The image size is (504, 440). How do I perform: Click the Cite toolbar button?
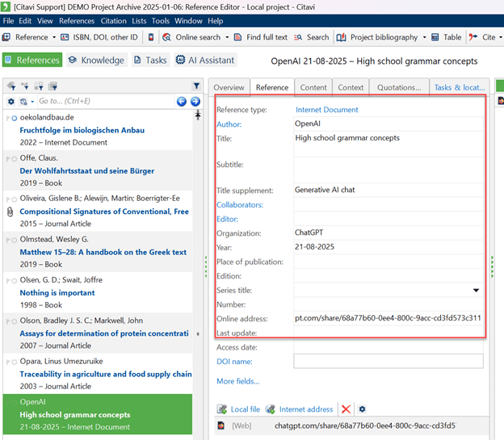click(x=482, y=37)
